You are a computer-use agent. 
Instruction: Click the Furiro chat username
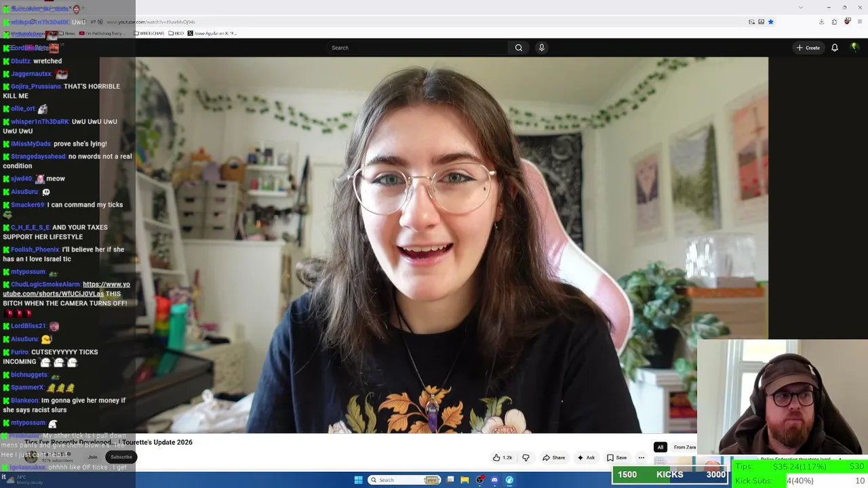[x=20, y=352]
